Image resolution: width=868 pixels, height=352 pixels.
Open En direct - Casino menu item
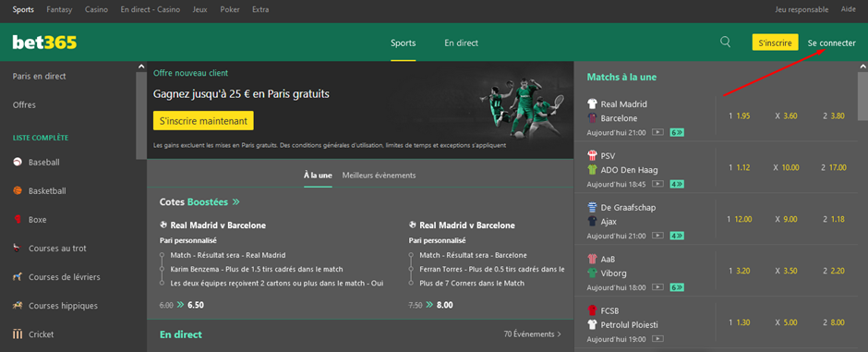click(150, 9)
